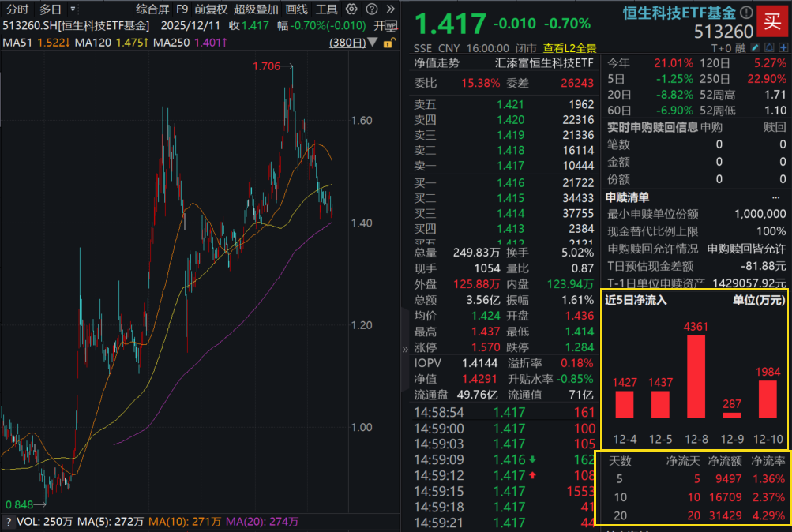
Task: Toggle 超级叠加 overlay option
Action: tap(256, 9)
